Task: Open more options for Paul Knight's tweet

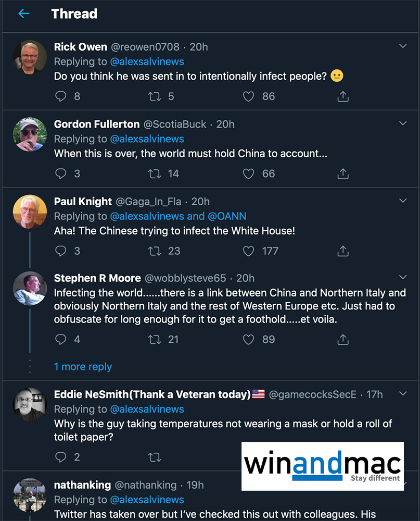Action: (x=403, y=201)
